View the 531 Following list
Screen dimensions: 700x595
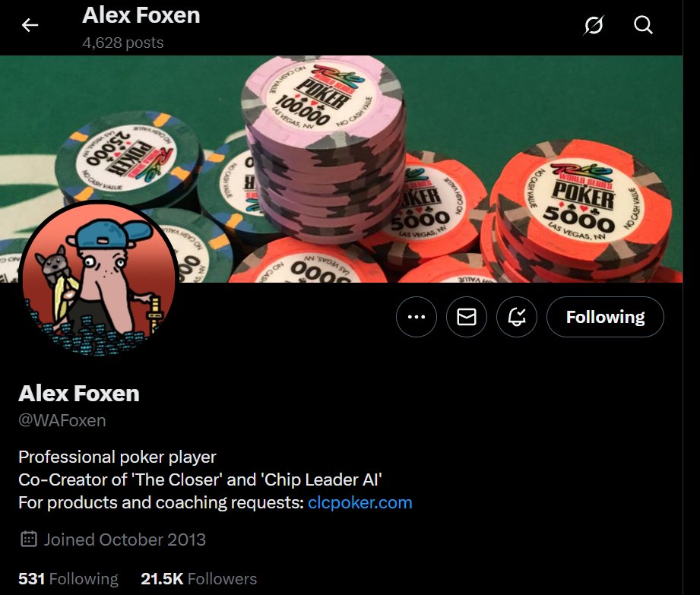[68, 578]
